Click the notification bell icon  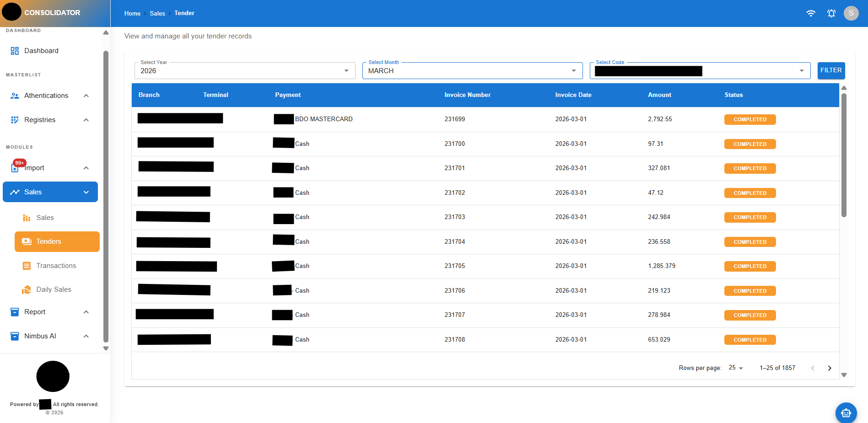point(831,13)
